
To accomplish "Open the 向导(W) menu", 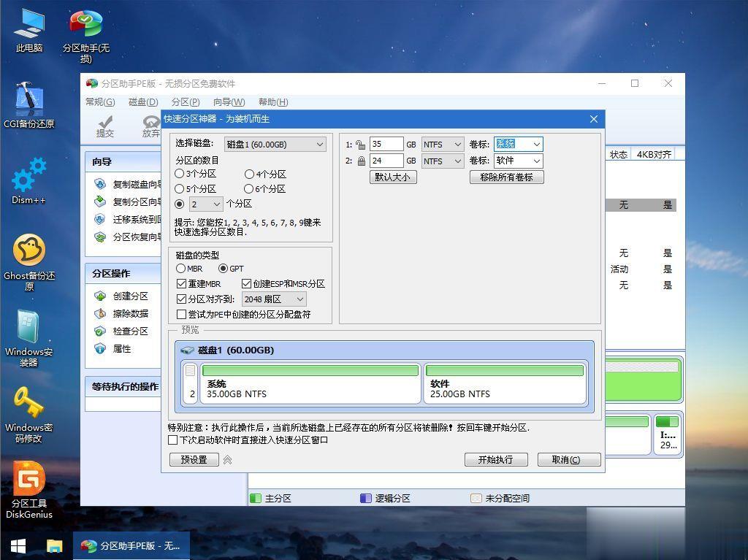I will [x=229, y=102].
